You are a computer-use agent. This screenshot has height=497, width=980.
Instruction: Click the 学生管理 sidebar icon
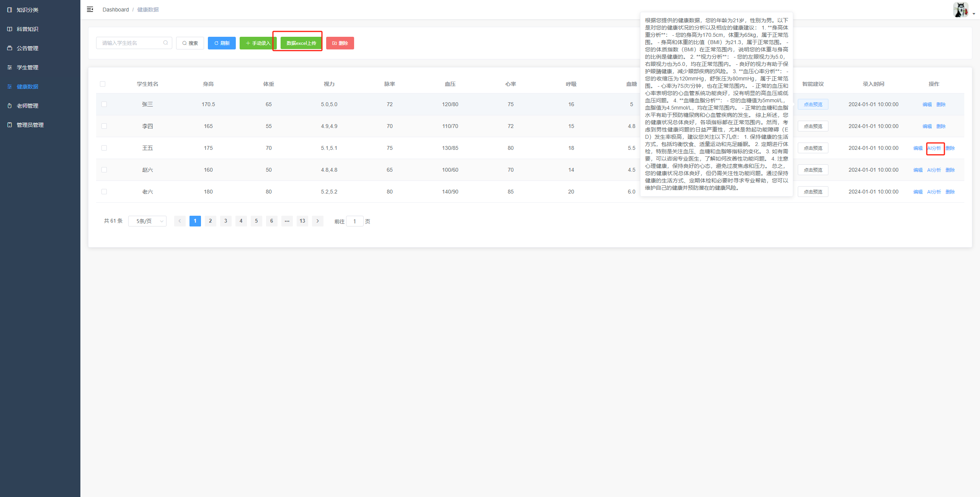click(x=10, y=67)
